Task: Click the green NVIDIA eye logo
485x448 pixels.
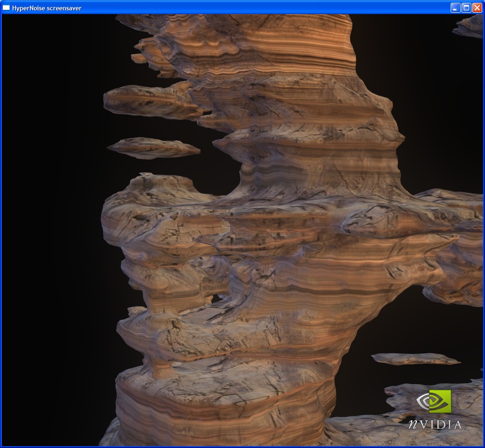Action: coord(434,402)
